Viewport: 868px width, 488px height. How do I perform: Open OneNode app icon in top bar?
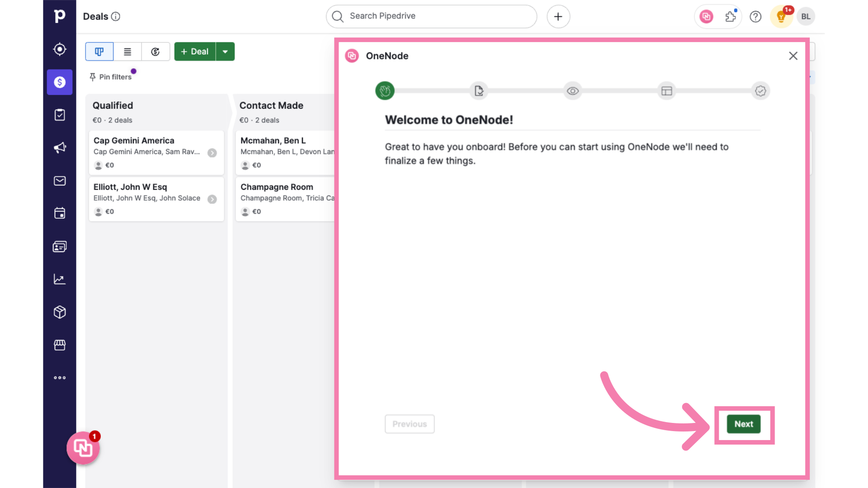click(706, 17)
